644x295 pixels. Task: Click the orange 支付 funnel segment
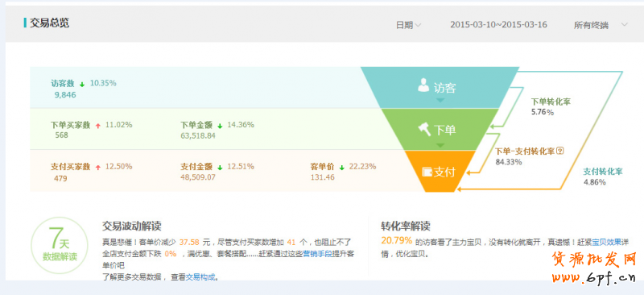click(x=440, y=171)
